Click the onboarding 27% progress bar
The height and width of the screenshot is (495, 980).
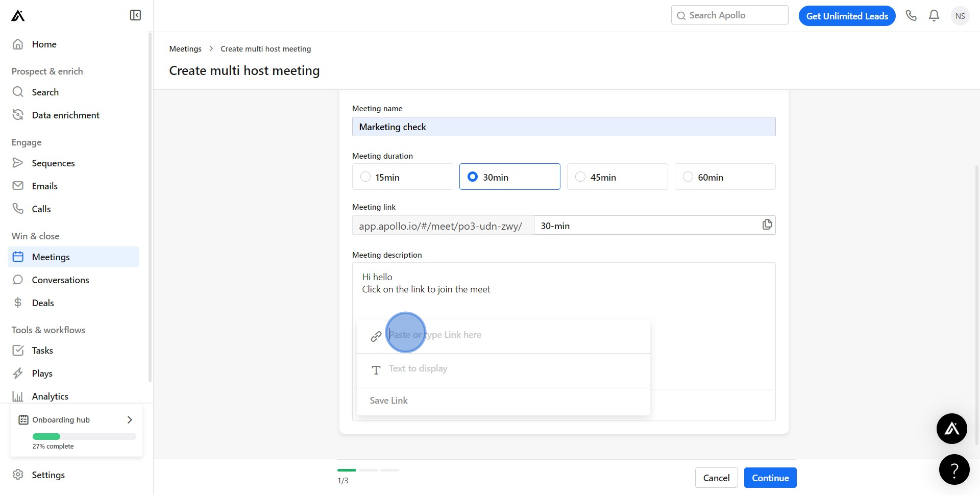[x=84, y=436]
